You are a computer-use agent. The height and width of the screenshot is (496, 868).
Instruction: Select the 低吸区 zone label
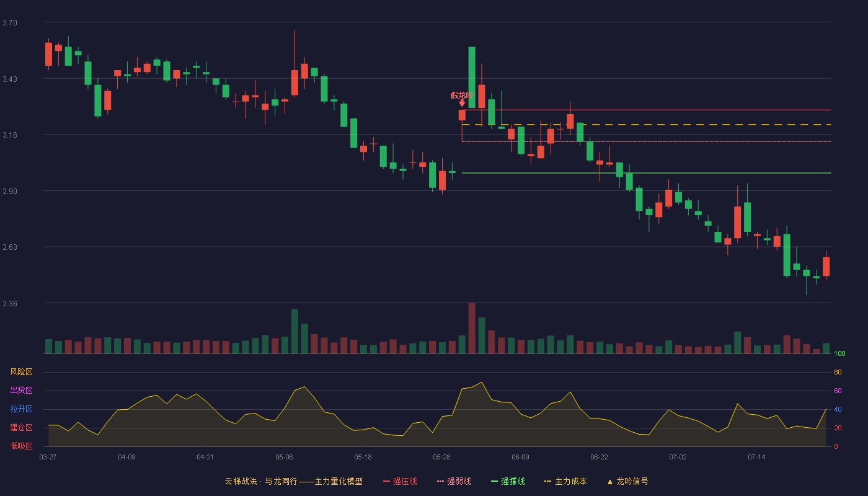pos(21,446)
